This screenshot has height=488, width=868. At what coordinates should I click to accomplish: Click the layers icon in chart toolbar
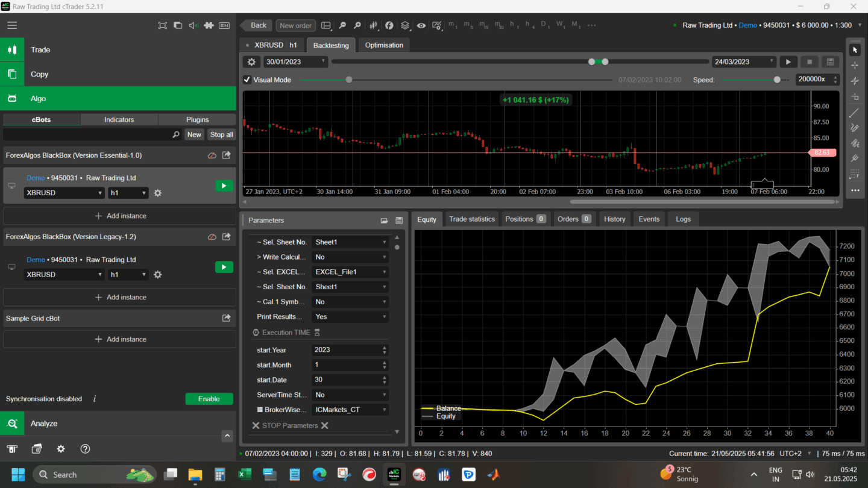point(405,25)
